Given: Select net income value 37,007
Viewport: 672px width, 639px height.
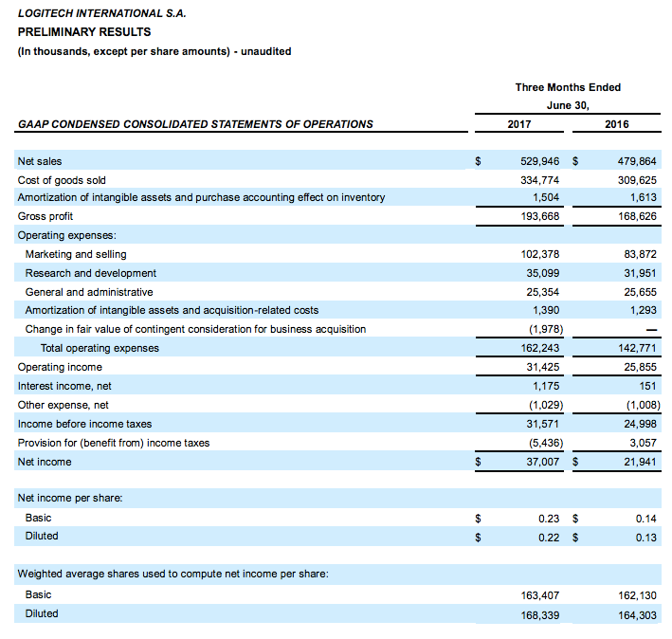Looking at the screenshot, I should click(x=542, y=462).
